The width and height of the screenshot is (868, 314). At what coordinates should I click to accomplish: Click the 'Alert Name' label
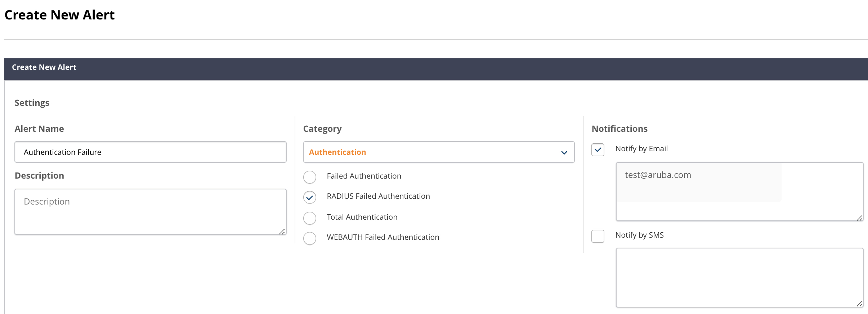(x=39, y=129)
